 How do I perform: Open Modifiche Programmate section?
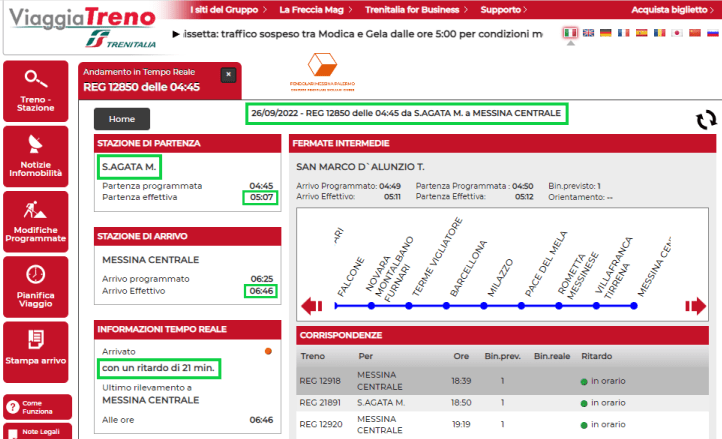tap(36, 220)
